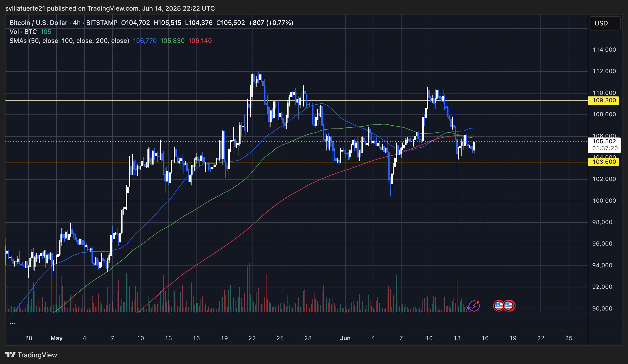
Task: Click the current price 105,502 axis label
Action: point(604,142)
